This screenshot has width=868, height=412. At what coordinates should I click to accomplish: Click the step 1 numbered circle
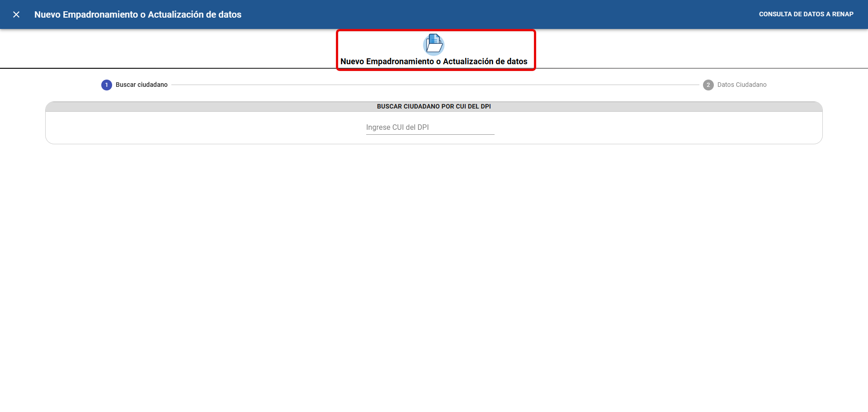[x=107, y=85]
